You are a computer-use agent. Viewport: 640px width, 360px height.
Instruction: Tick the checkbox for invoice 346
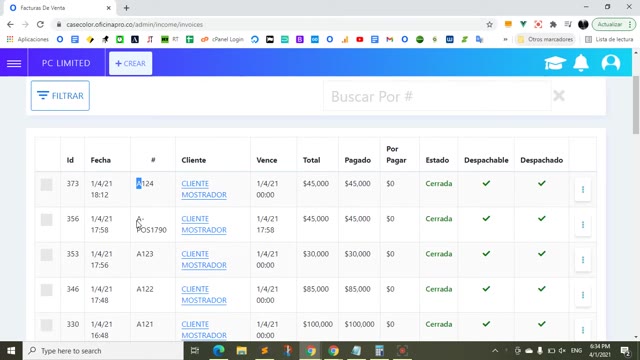pos(47,290)
